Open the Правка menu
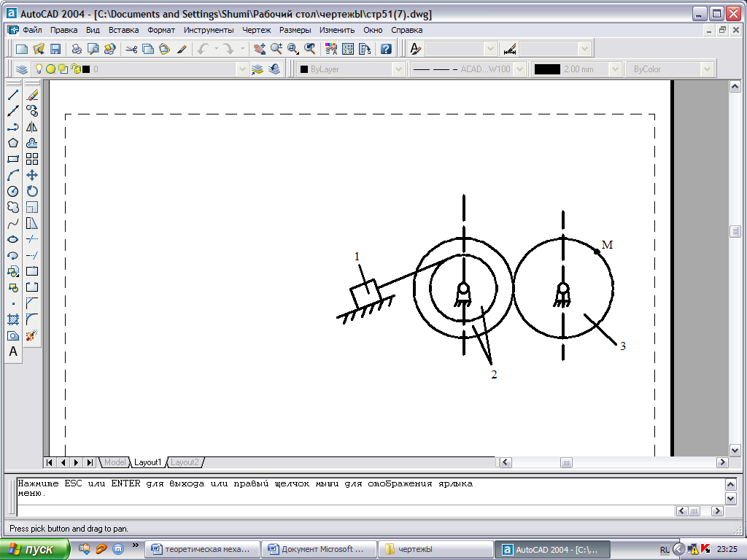747x560 pixels. pos(64,30)
